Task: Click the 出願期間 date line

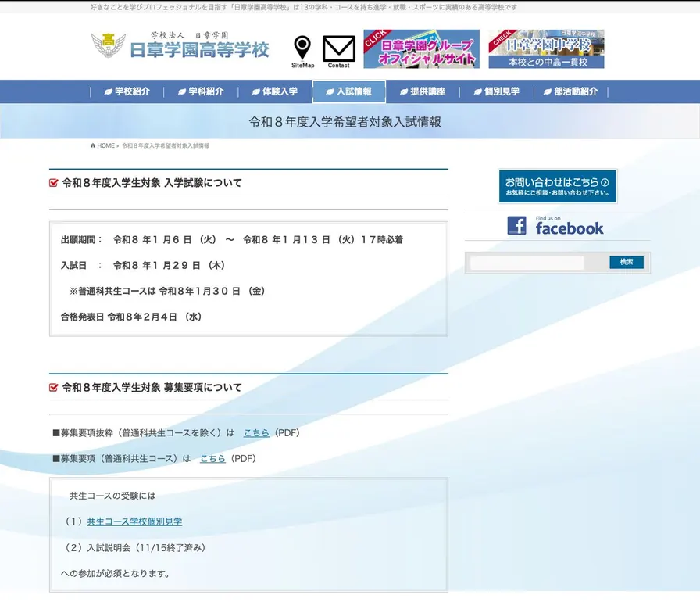Action: pyautogui.click(x=232, y=240)
